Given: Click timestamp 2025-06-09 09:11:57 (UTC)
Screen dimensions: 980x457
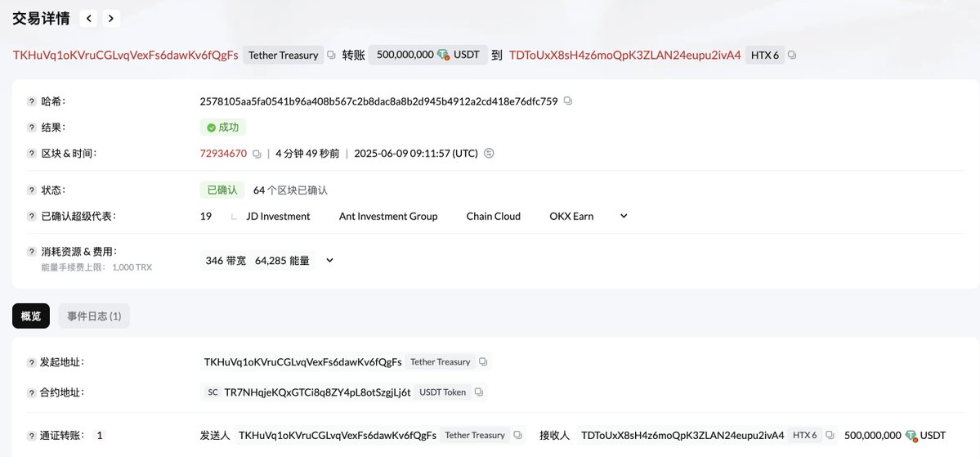Looking at the screenshot, I should tap(416, 153).
